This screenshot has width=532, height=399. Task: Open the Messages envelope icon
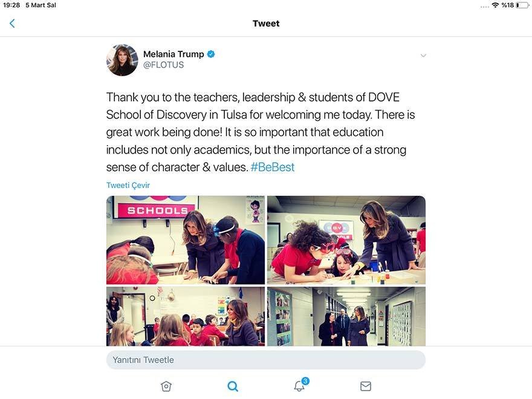[365, 386]
